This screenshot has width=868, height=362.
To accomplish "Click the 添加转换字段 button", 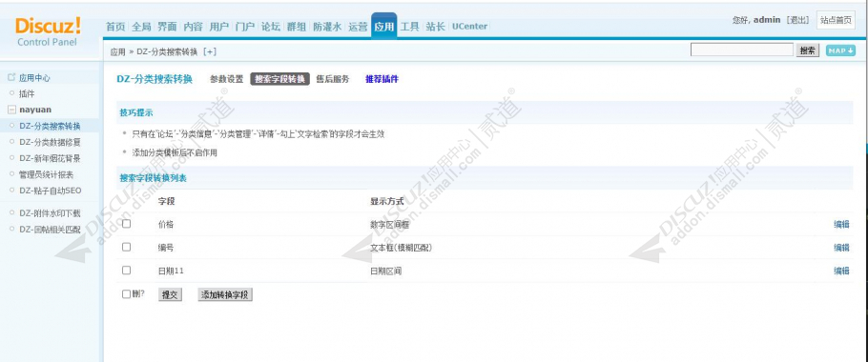I will point(225,294).
